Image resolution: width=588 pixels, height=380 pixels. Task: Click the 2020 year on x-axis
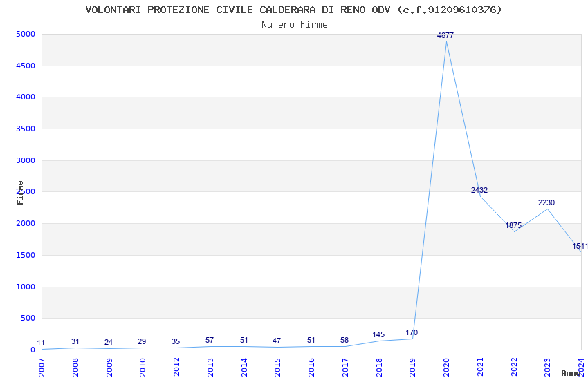(446, 365)
